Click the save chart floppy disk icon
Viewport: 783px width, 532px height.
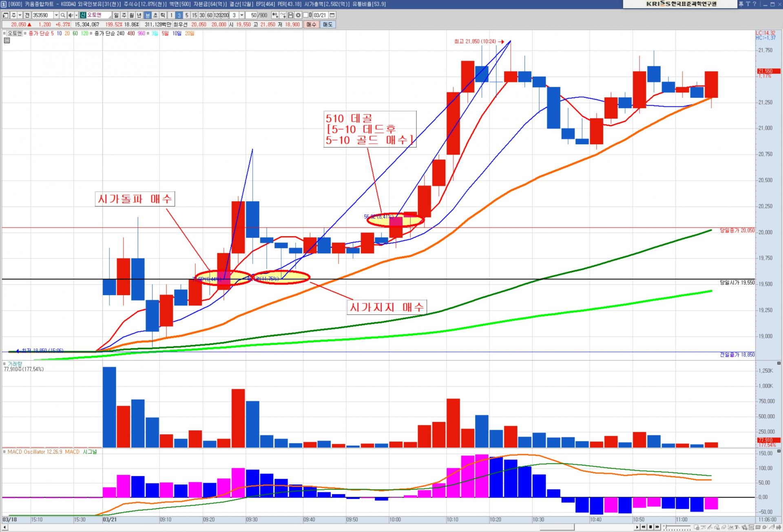pos(290,15)
